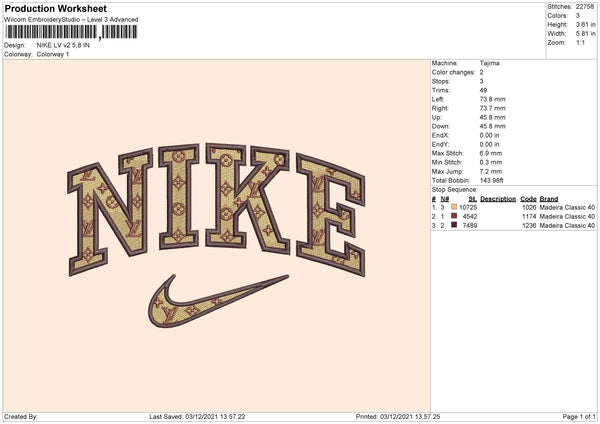Click the Zoom value 1:1

coord(580,42)
